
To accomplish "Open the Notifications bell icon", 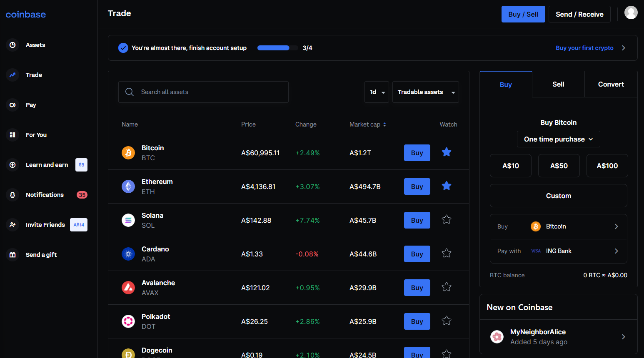I will (x=12, y=195).
